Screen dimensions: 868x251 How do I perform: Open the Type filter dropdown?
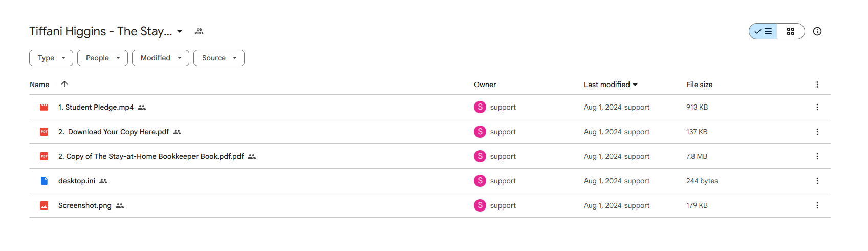pyautogui.click(x=51, y=58)
